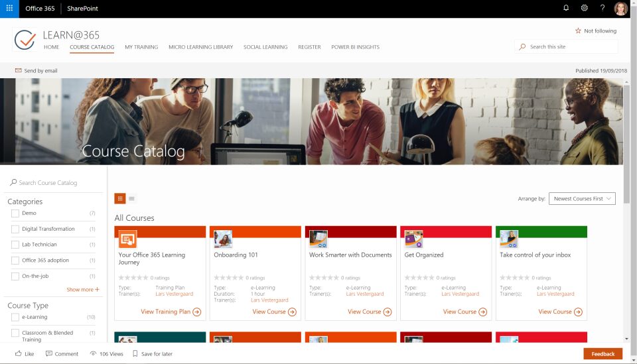The width and height of the screenshot is (637, 364).
Task: Click the help question mark icon
Action: coord(602,8)
